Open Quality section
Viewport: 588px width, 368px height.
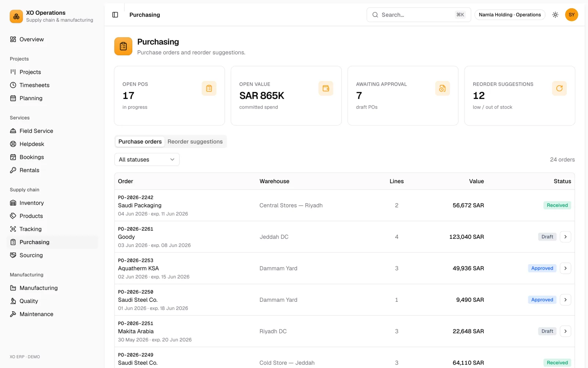[53, 301]
